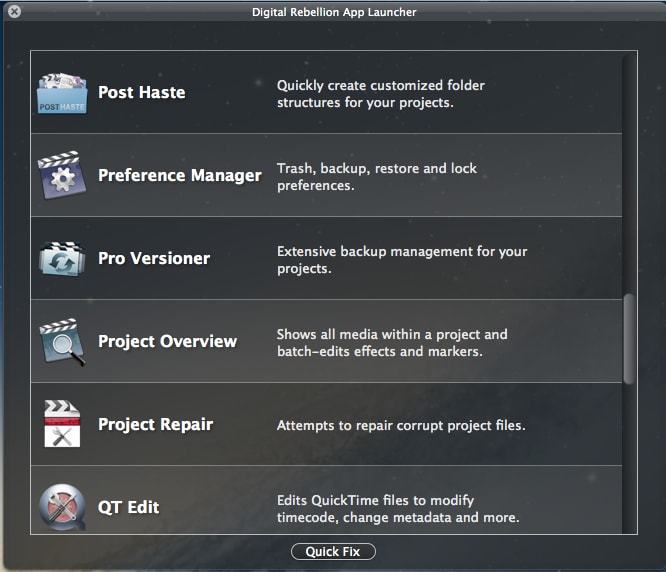Click description "Edits QuickTime files to modify timecode"
Image resolution: width=666 pixels, height=572 pixels.
tap(398, 509)
